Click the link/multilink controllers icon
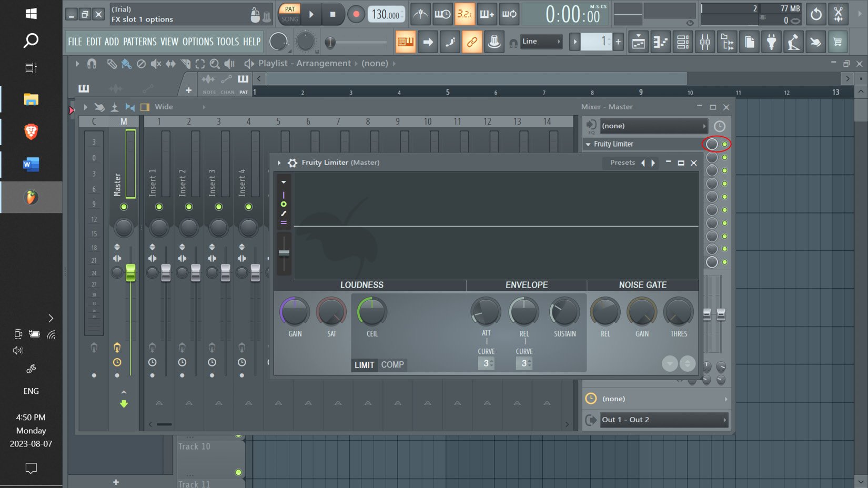 click(472, 42)
